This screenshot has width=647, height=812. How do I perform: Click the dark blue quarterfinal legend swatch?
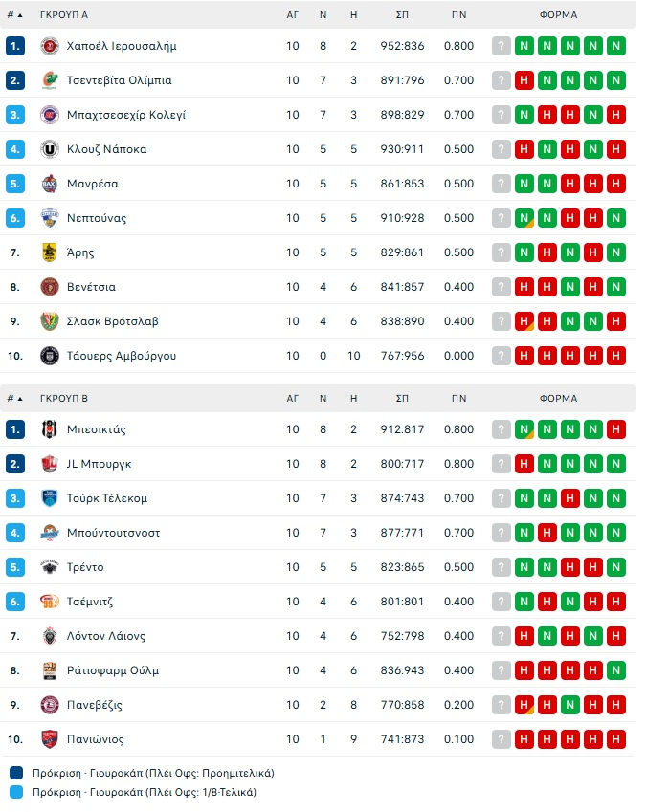tap(16, 773)
